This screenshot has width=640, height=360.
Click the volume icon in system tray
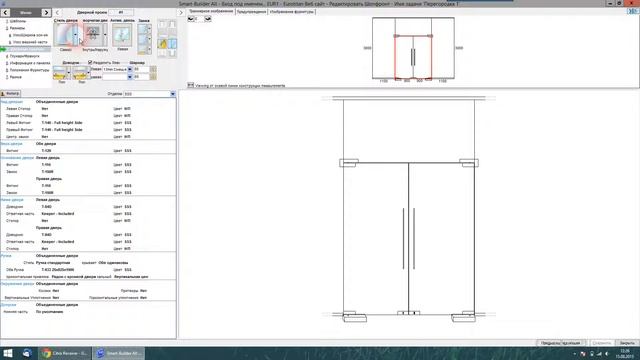(x=607, y=354)
